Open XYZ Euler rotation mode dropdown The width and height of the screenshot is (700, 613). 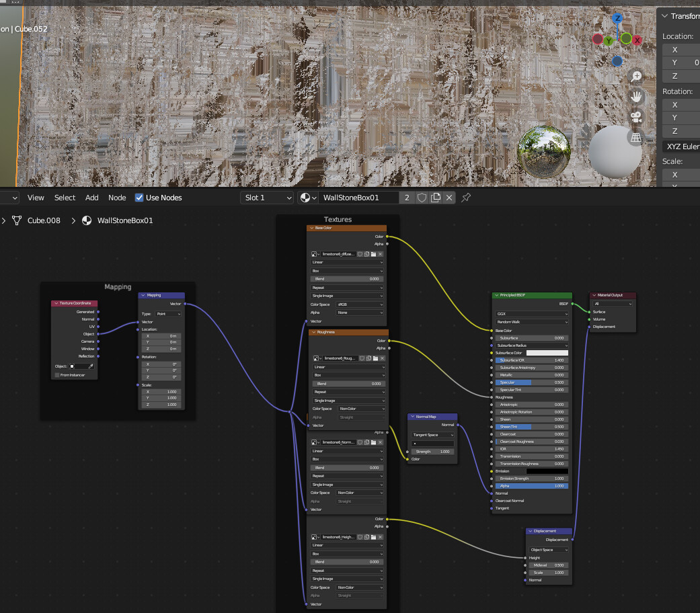click(682, 147)
